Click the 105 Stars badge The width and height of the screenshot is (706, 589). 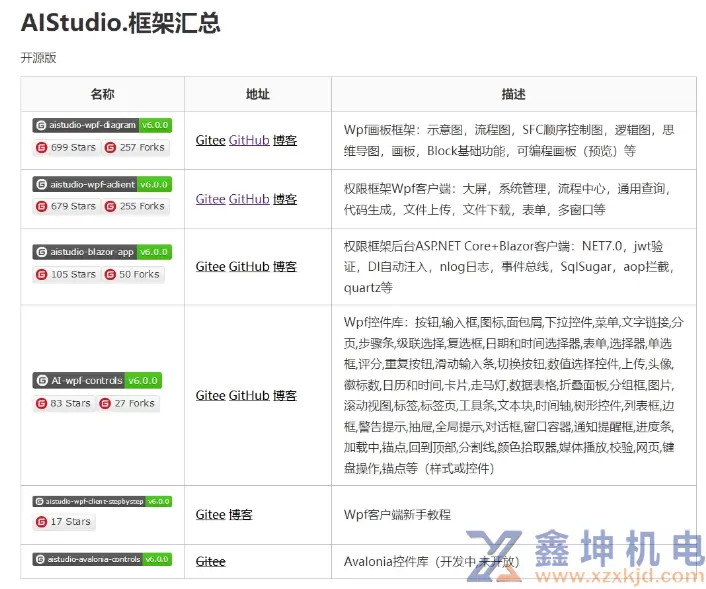[66, 274]
